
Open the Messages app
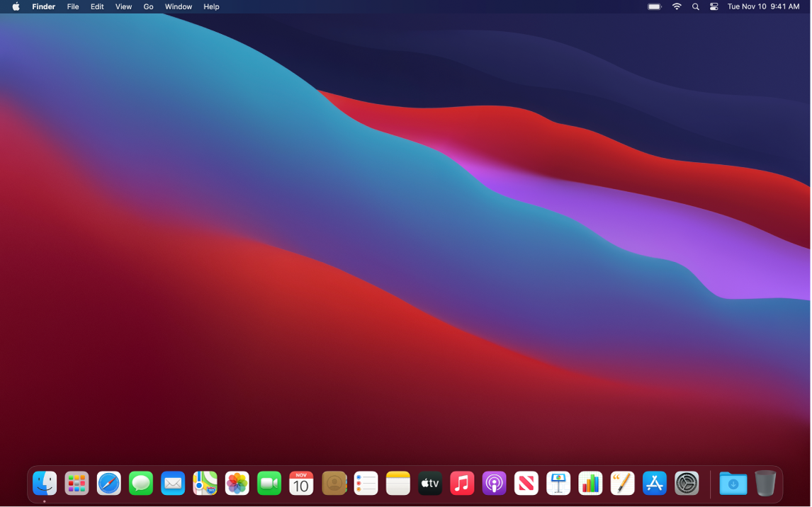click(x=141, y=484)
